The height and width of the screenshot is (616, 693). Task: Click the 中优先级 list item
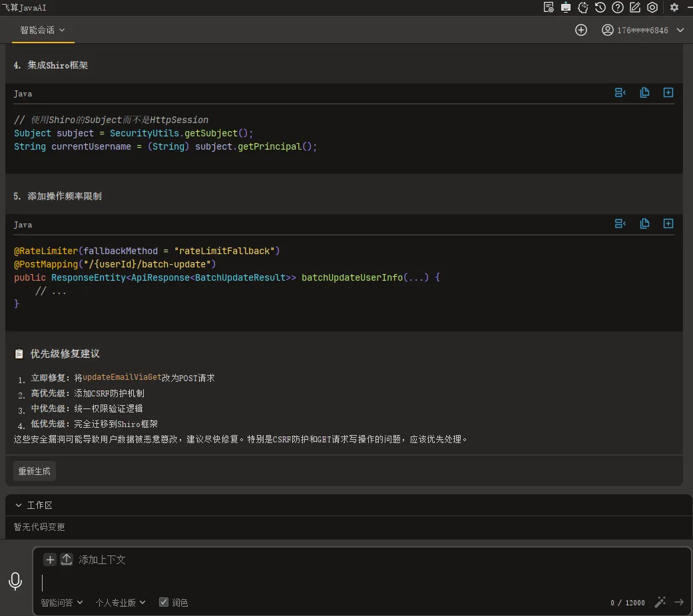pos(87,408)
